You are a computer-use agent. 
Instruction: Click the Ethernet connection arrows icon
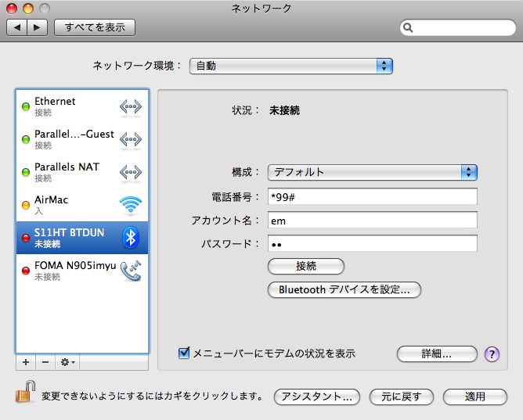[x=131, y=106]
